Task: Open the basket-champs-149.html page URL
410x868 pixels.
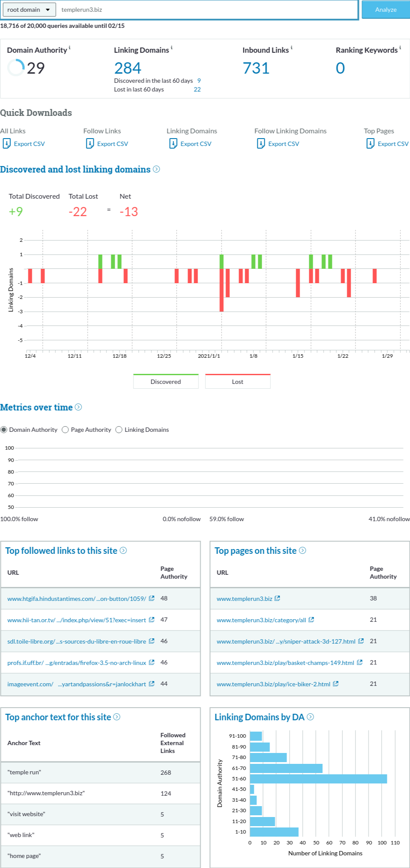Action: click(x=285, y=663)
